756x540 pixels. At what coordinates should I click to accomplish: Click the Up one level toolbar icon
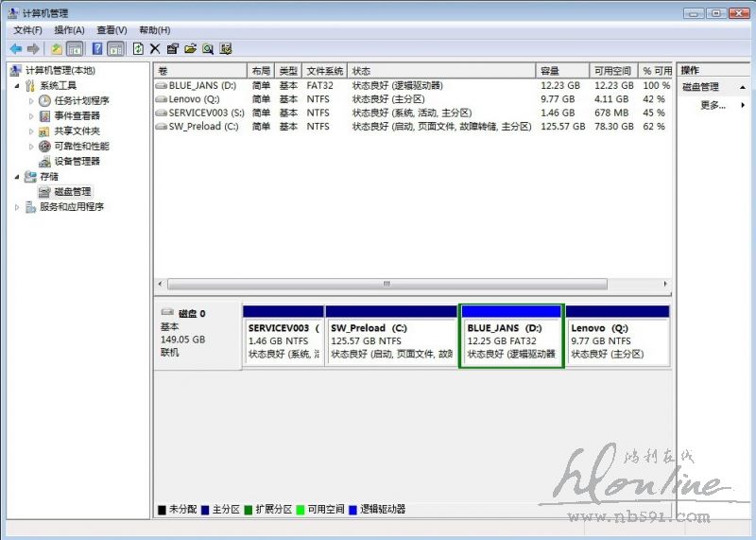pos(57,48)
